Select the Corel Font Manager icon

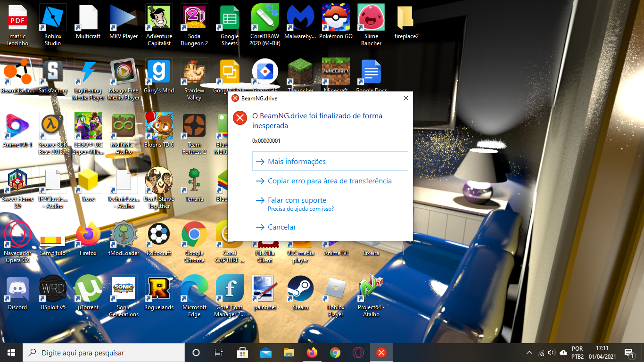(230, 296)
